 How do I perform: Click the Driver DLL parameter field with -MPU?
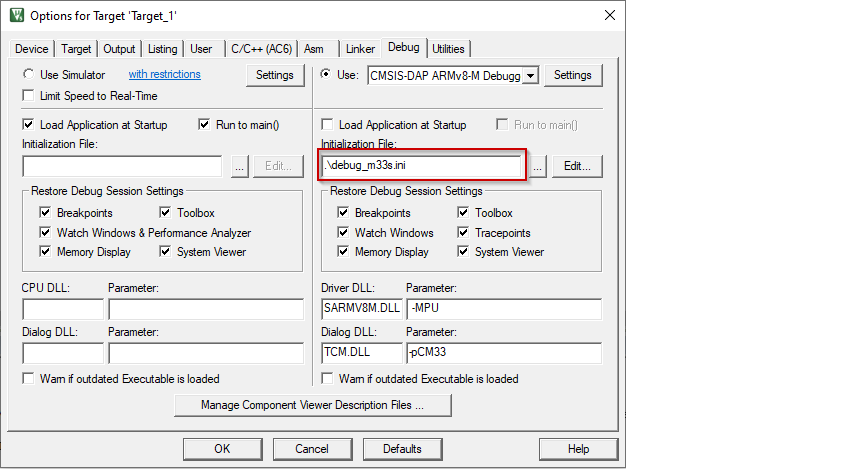coord(504,309)
